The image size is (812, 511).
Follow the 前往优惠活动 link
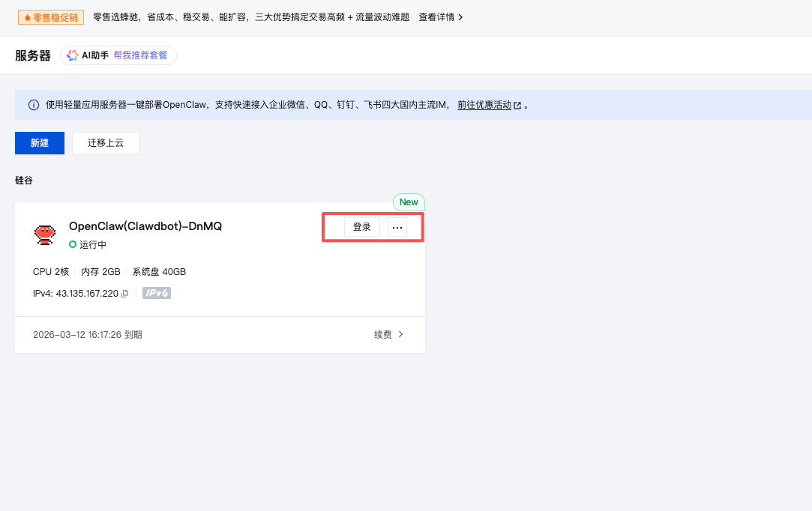click(x=484, y=106)
